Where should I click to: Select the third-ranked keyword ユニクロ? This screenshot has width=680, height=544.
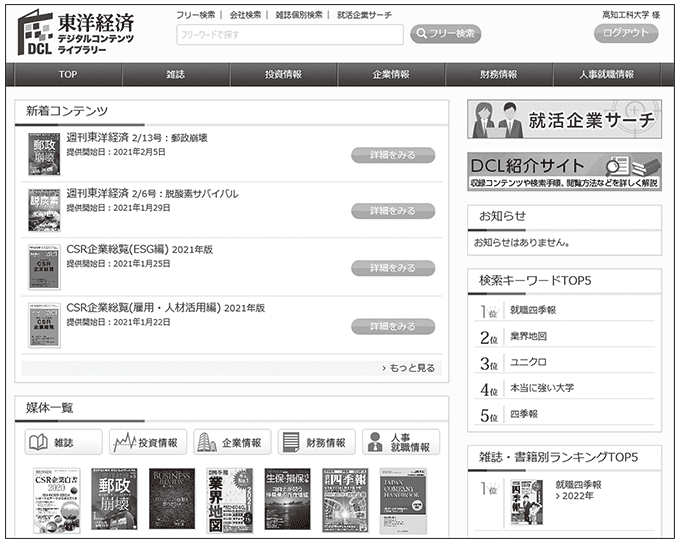point(528,362)
